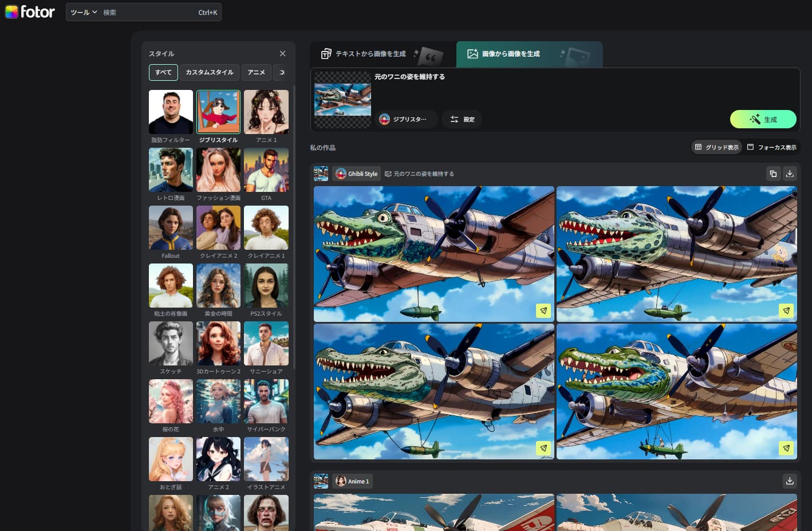Close the スタイル panel
This screenshot has height=531, width=812.
[x=282, y=53]
